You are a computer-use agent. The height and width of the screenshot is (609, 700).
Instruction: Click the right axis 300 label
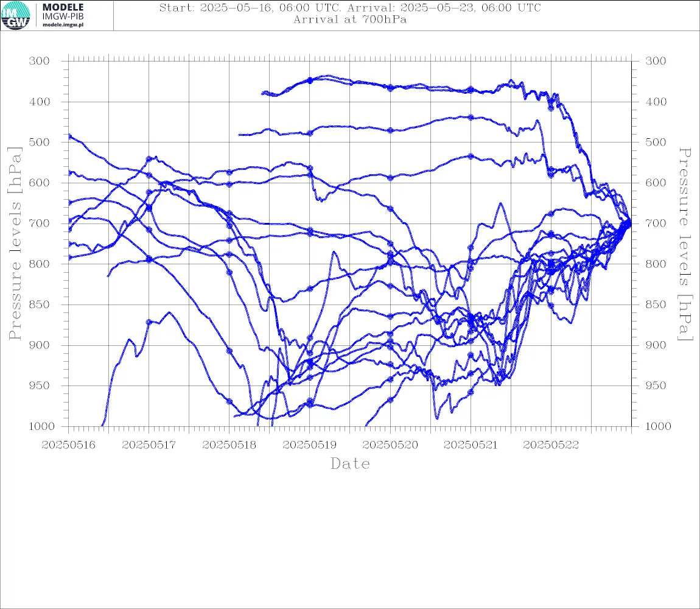656,61
